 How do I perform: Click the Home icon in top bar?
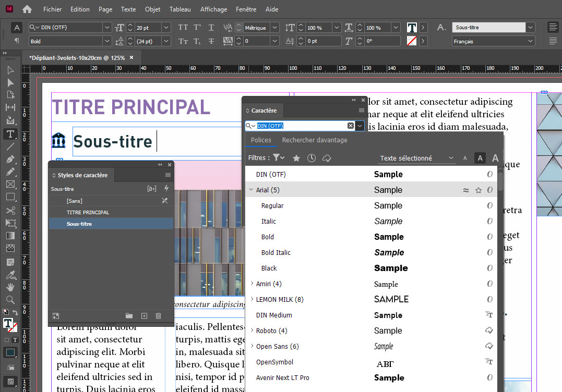(x=27, y=9)
